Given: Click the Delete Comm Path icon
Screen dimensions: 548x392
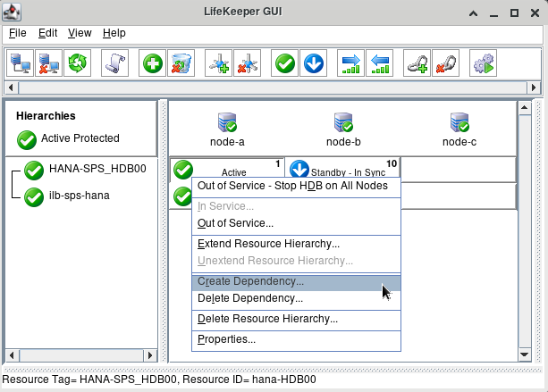Looking at the screenshot, I should click(247, 63).
